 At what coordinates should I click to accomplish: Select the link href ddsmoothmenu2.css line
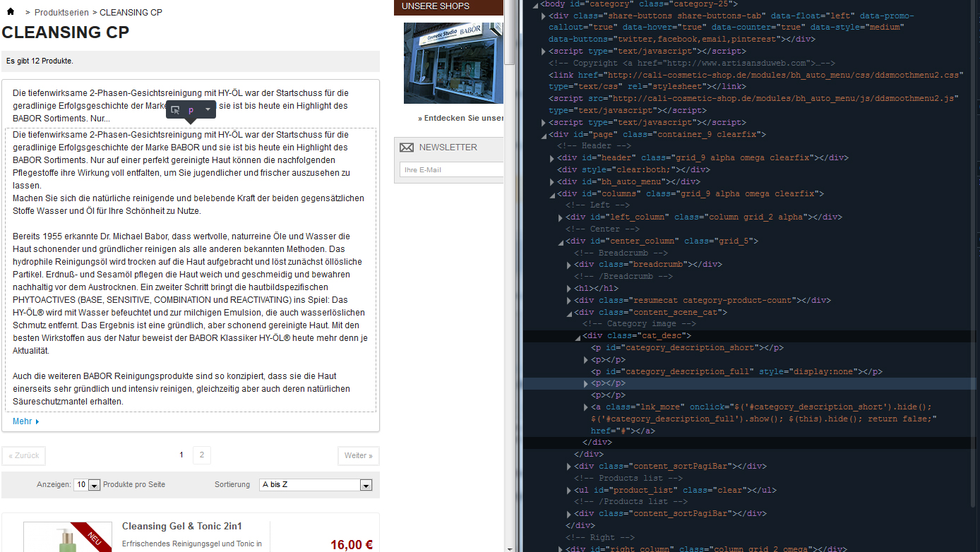(756, 80)
